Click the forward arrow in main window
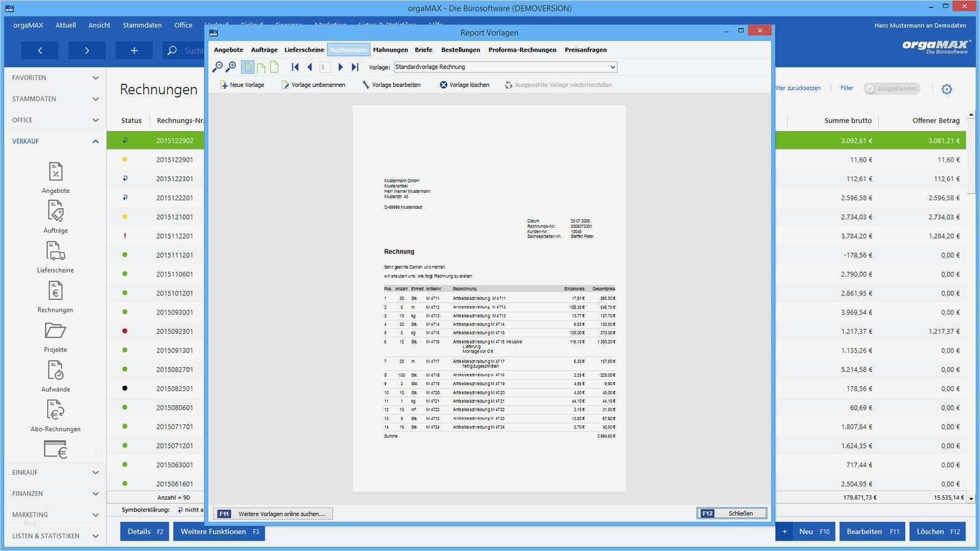980x551 pixels. click(87, 50)
